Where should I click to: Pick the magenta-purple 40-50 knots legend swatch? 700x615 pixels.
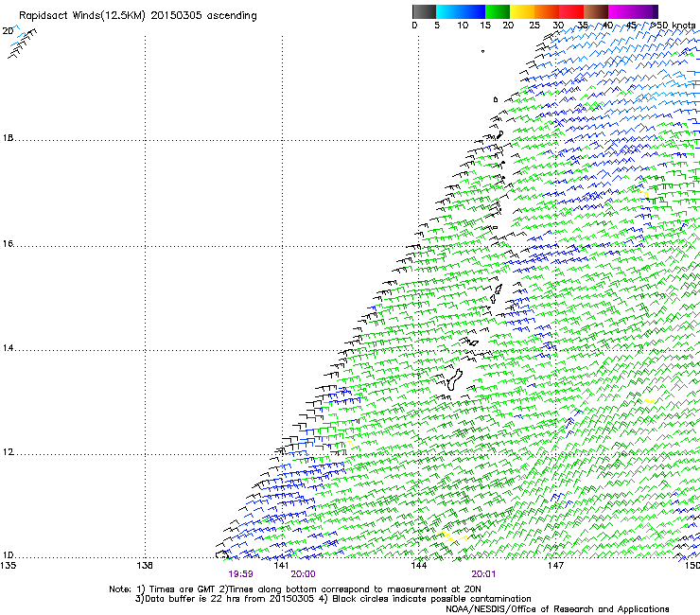coord(633,11)
